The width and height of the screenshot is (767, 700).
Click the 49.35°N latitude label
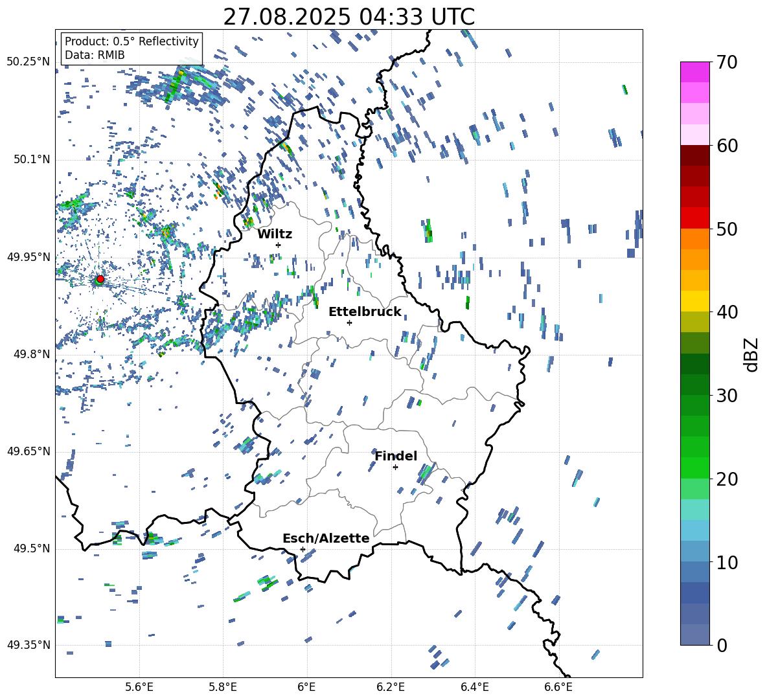tap(29, 645)
